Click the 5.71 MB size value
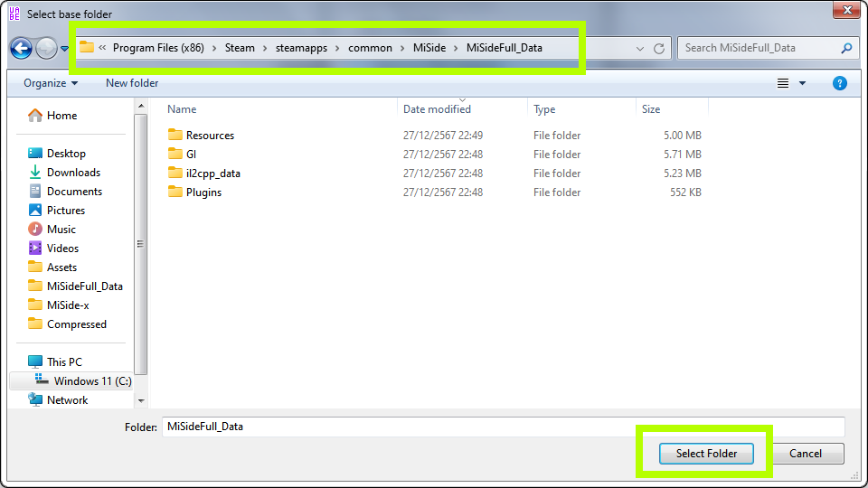This screenshot has width=868, height=488. click(x=682, y=155)
